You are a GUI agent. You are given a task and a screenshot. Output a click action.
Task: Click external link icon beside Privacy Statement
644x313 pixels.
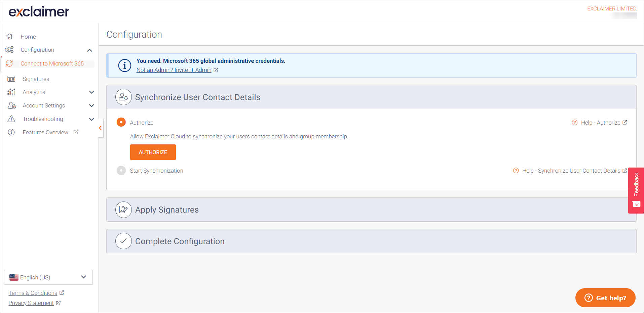[58, 303]
